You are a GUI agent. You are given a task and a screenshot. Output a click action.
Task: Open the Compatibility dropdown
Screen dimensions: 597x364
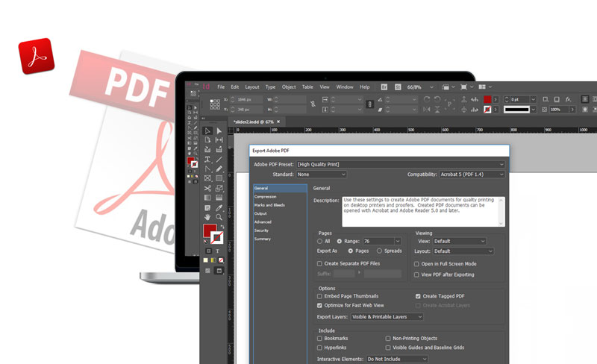[x=472, y=175]
